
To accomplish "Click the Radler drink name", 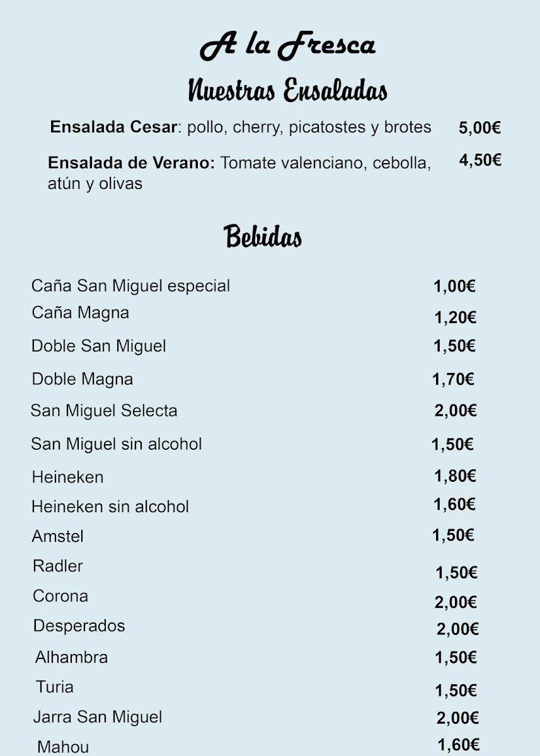I will tap(58, 566).
